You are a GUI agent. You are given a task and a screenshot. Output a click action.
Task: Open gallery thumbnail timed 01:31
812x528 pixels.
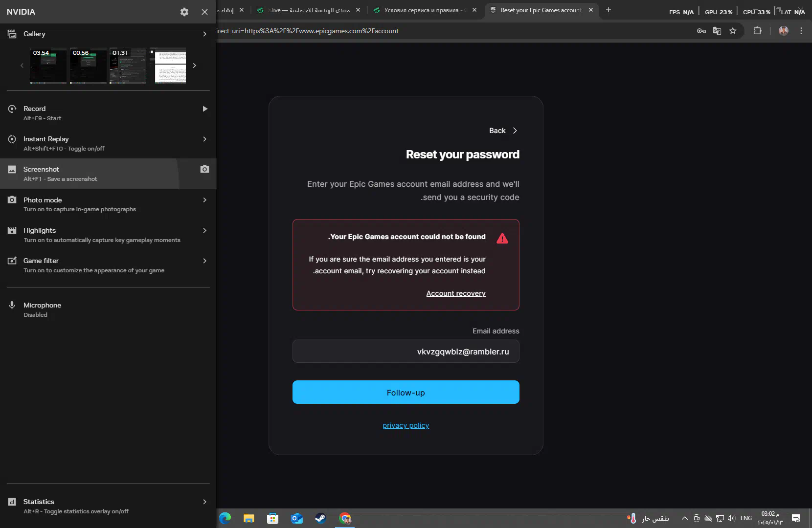pyautogui.click(x=128, y=66)
